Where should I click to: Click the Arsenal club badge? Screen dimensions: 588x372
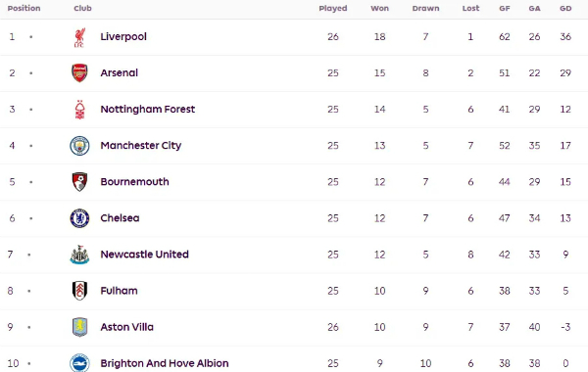(79, 72)
